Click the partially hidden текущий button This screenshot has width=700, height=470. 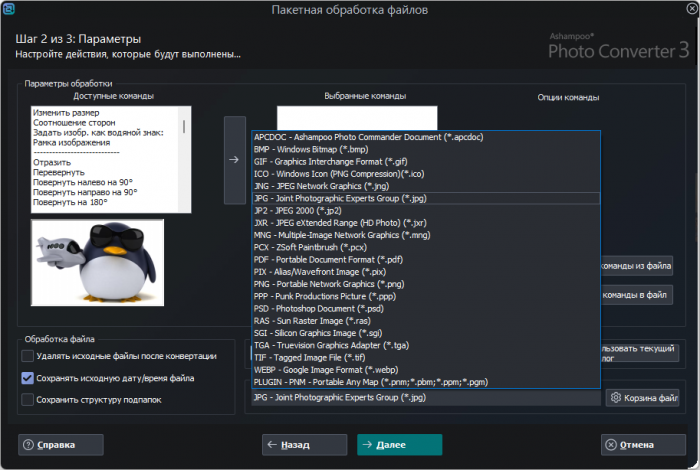pyautogui.click(x=640, y=353)
